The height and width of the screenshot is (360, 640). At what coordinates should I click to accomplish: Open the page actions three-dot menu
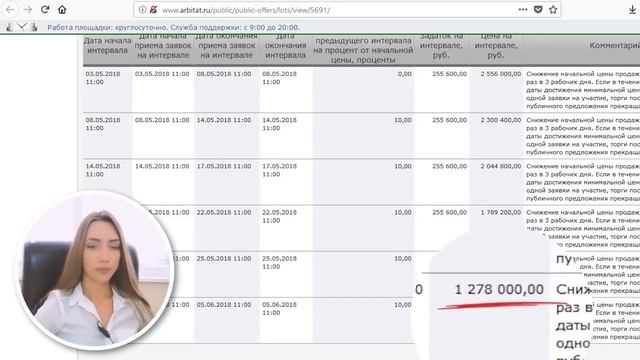523,9
